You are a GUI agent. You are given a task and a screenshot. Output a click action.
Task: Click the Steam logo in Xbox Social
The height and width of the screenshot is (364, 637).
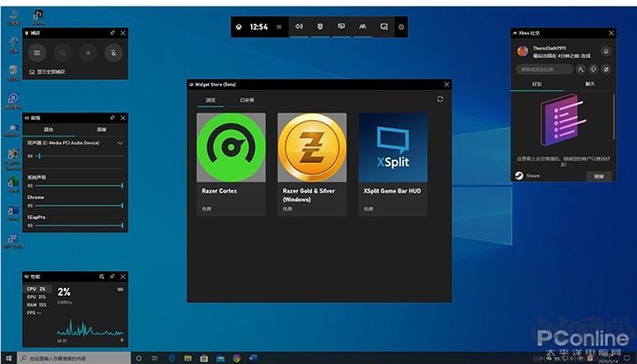pyautogui.click(x=519, y=176)
